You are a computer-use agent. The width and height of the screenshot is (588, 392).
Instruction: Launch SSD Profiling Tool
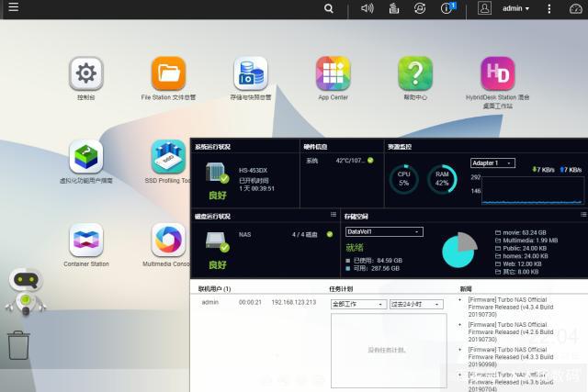[168, 156]
